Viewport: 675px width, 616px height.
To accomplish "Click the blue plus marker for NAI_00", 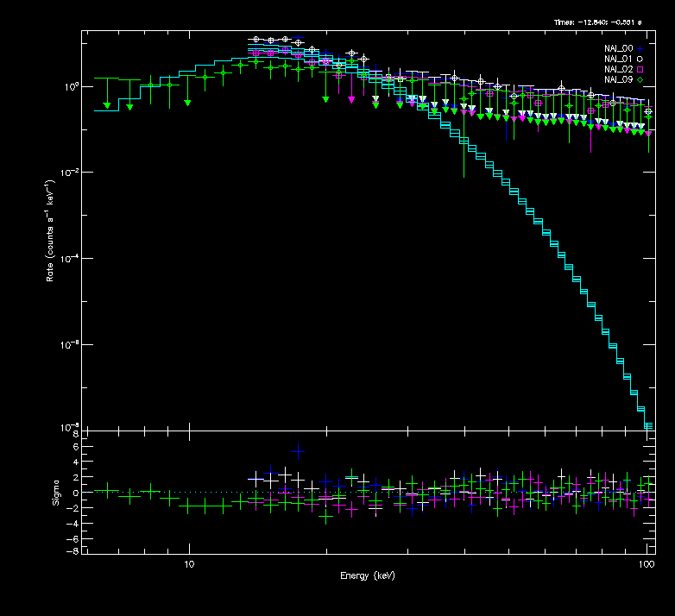I will (x=640, y=48).
